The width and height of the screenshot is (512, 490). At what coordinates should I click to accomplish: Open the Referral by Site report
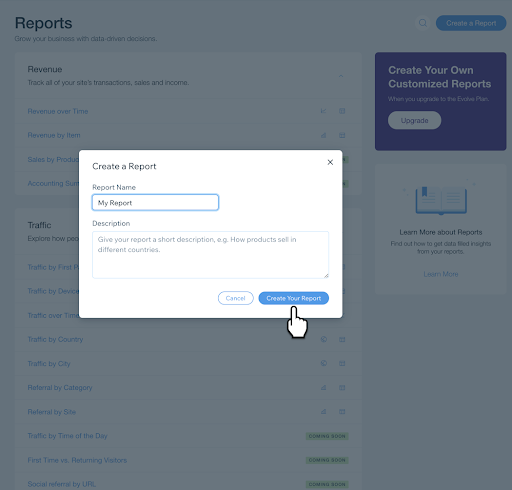click(52, 412)
